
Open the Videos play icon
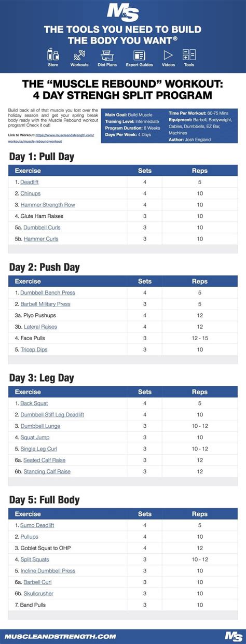tap(168, 55)
